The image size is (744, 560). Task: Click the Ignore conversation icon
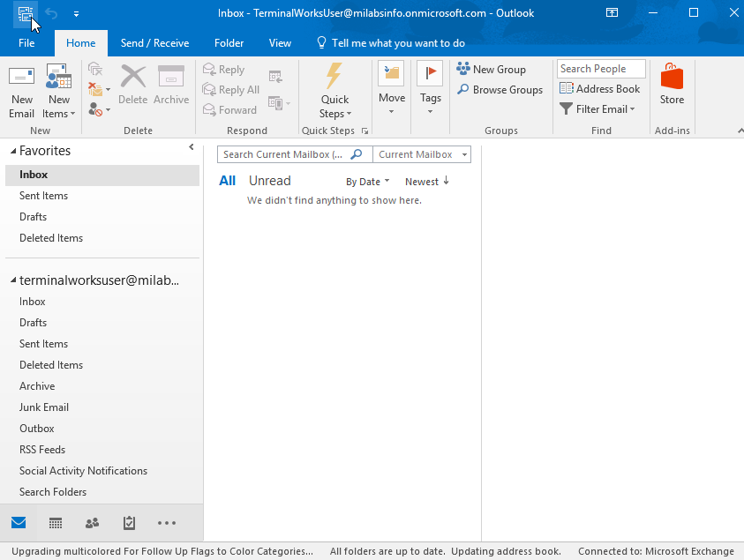pyautogui.click(x=95, y=70)
